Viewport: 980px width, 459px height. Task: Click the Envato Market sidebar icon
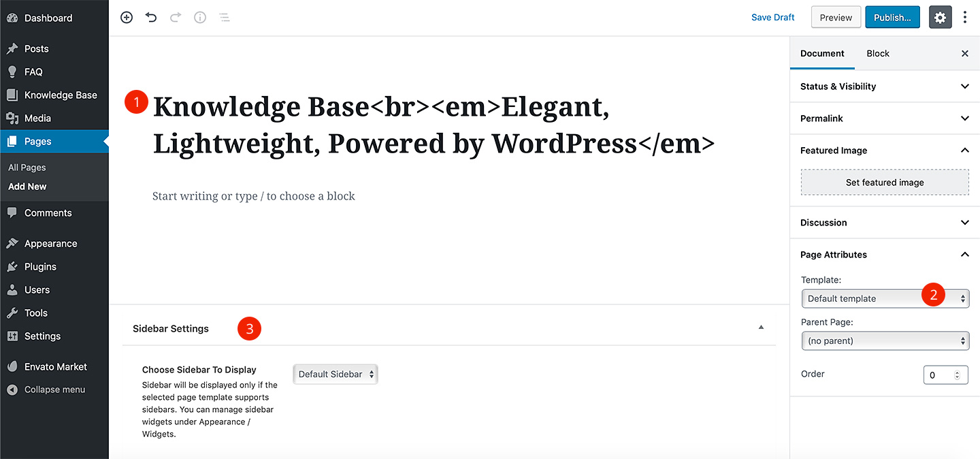[12, 366]
